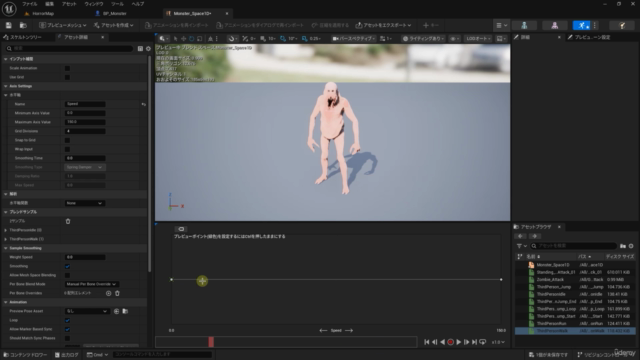Open the None dropdown under the analysis section
The image size is (640, 360).
click(x=84, y=203)
